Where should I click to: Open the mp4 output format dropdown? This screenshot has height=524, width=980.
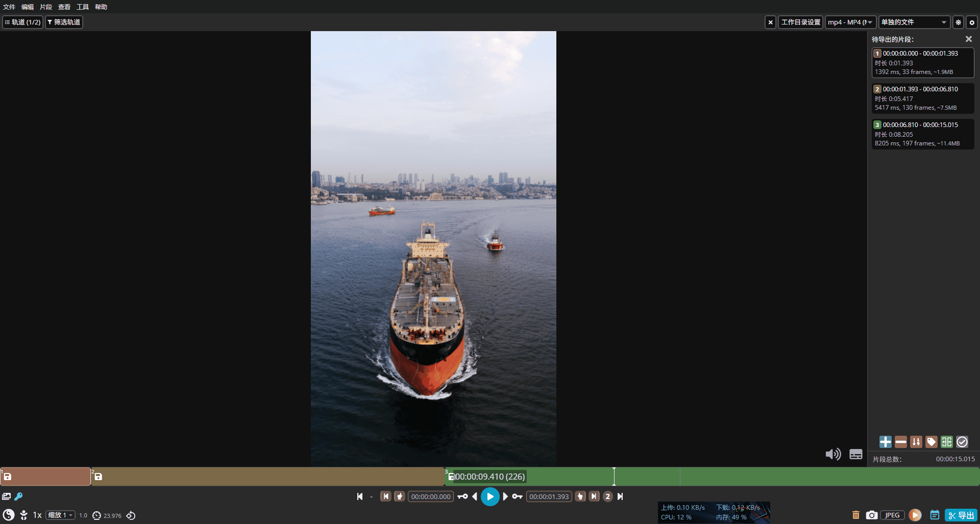(x=850, y=22)
